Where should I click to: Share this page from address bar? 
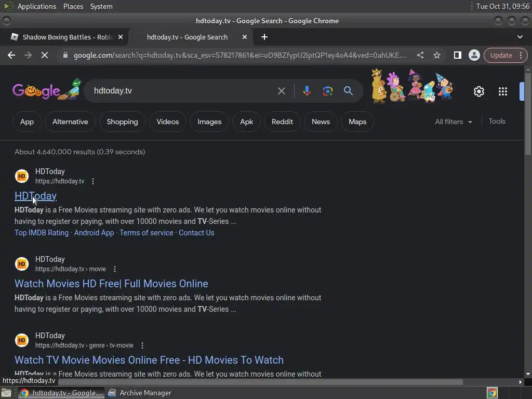point(420,55)
